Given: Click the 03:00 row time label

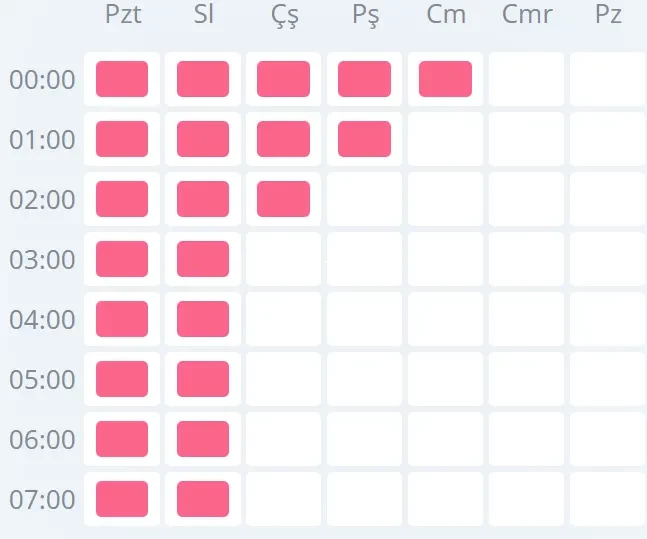Looking at the screenshot, I should tap(42, 260).
